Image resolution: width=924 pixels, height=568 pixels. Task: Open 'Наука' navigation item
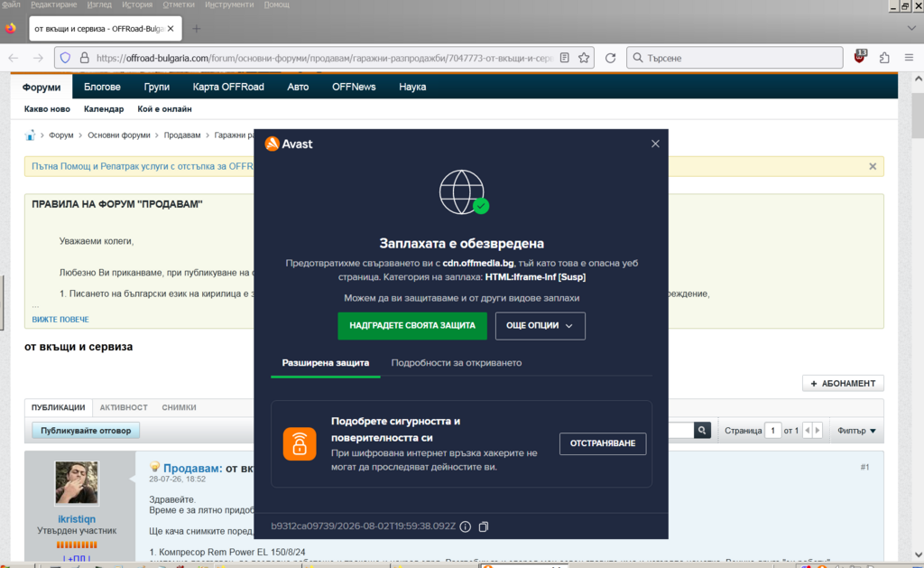click(x=412, y=87)
